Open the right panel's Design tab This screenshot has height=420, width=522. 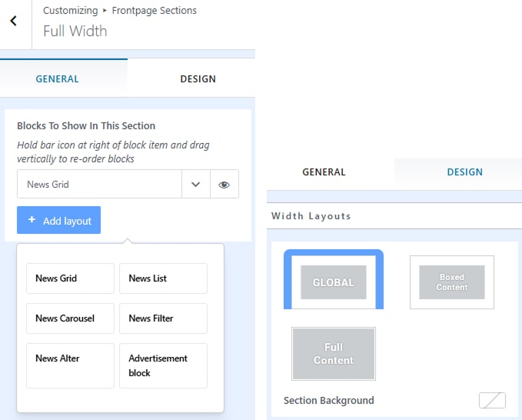click(x=464, y=172)
